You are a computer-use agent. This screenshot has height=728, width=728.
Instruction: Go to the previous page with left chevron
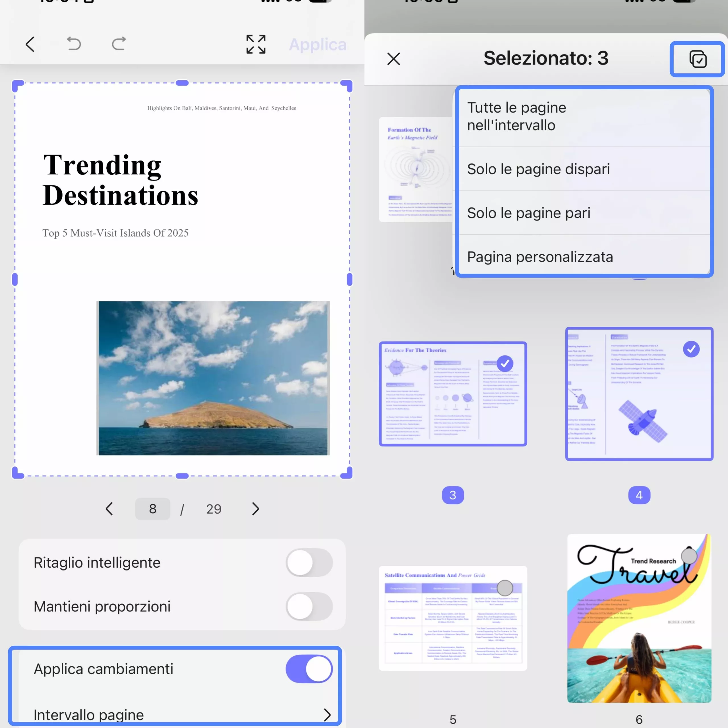[109, 509]
